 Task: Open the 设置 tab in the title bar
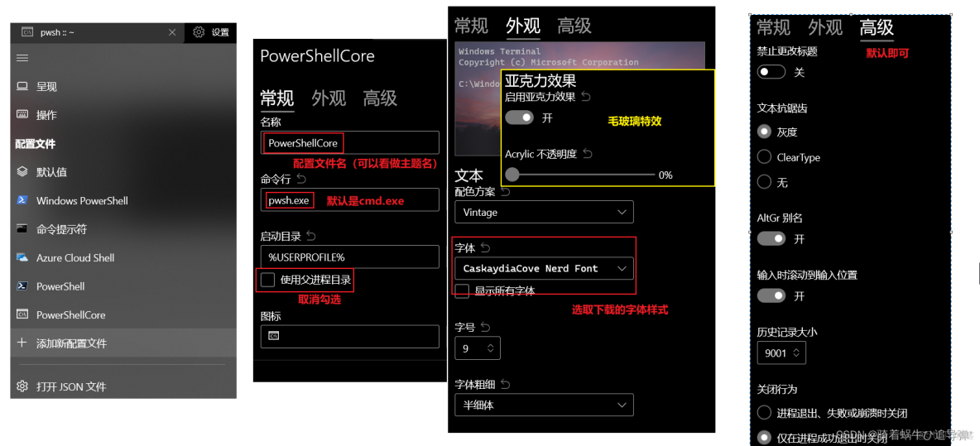click(210, 32)
